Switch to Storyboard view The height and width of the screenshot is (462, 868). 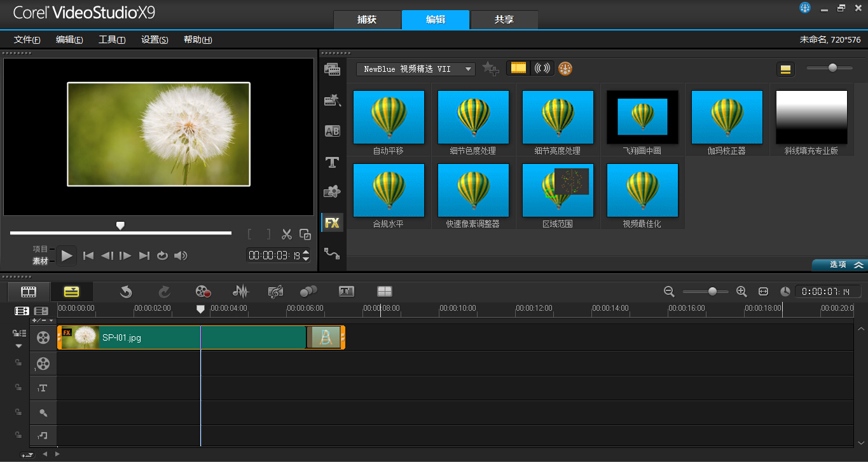[29, 292]
